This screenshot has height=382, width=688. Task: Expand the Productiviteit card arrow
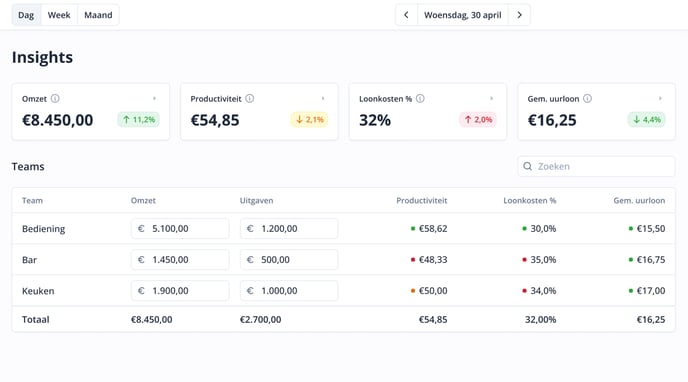[323, 99]
